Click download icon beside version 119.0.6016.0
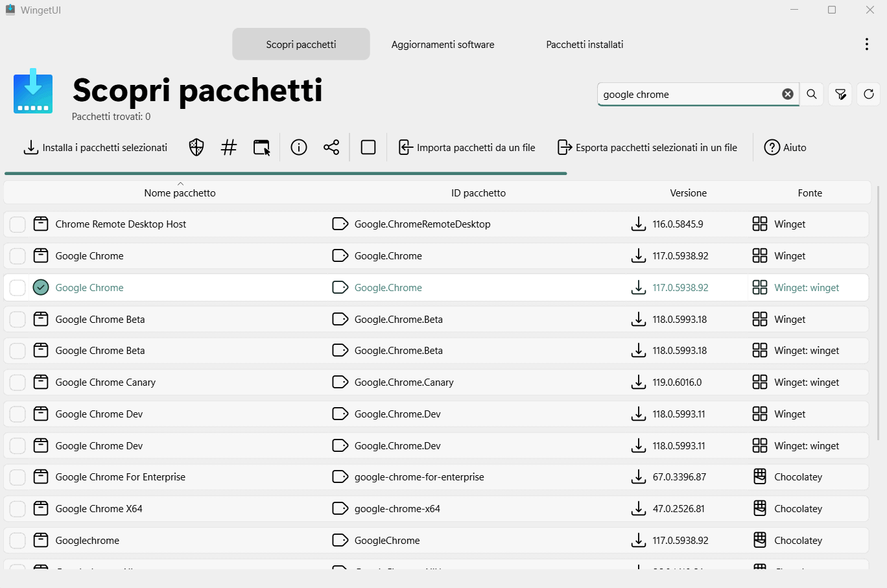The image size is (887, 588). (639, 382)
